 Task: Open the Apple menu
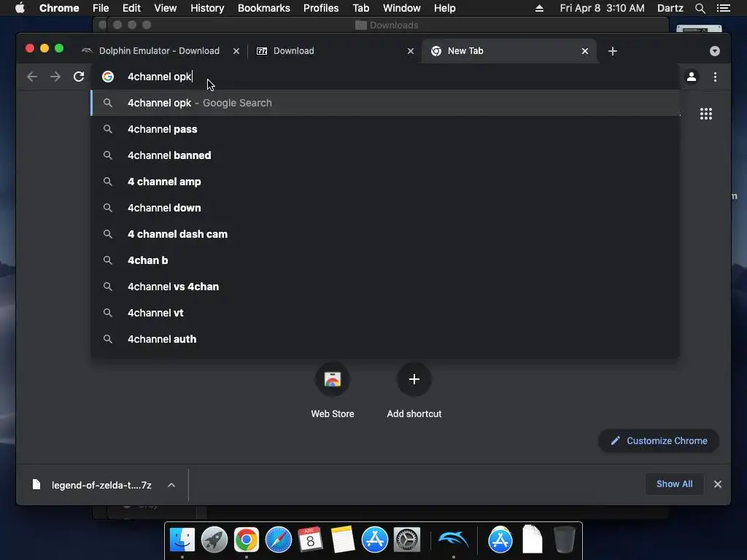tap(20, 8)
